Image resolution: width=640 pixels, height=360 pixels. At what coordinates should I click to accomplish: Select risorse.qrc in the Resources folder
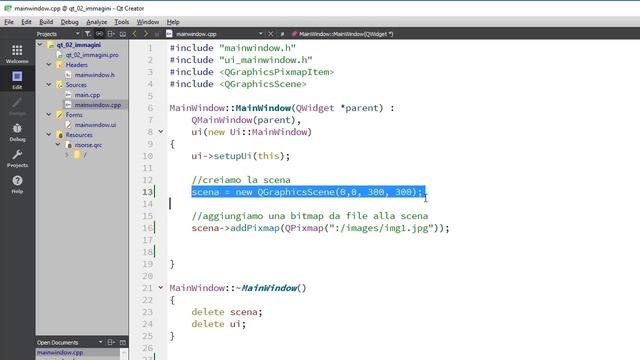88,145
